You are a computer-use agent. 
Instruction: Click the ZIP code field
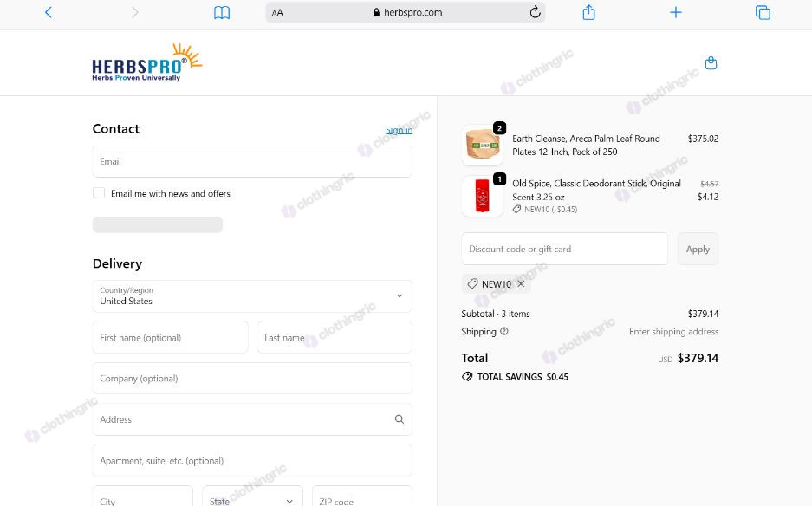362,496
